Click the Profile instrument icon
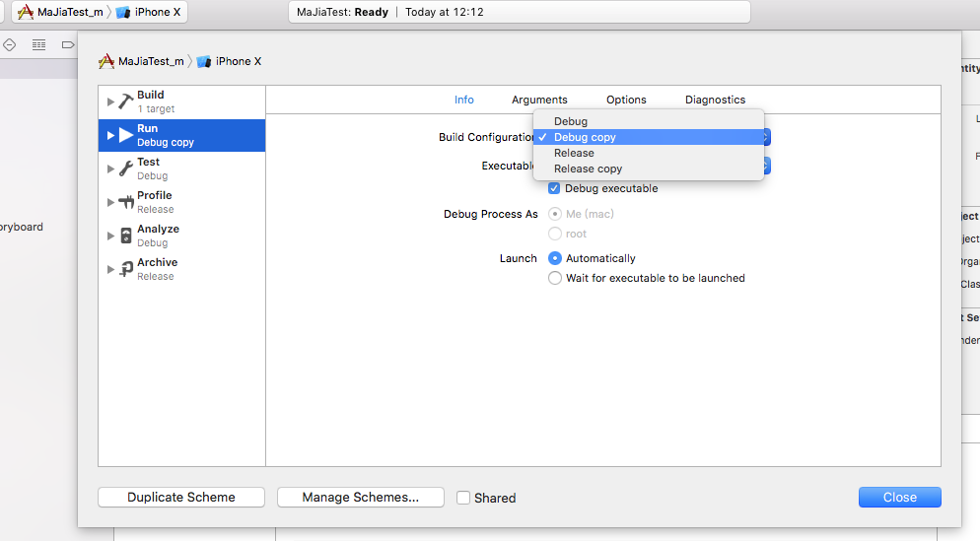The height and width of the screenshot is (541, 980). pos(126,202)
